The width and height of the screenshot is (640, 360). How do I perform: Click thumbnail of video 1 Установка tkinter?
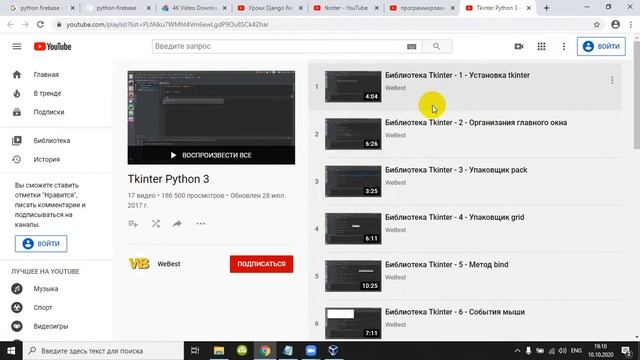click(353, 87)
